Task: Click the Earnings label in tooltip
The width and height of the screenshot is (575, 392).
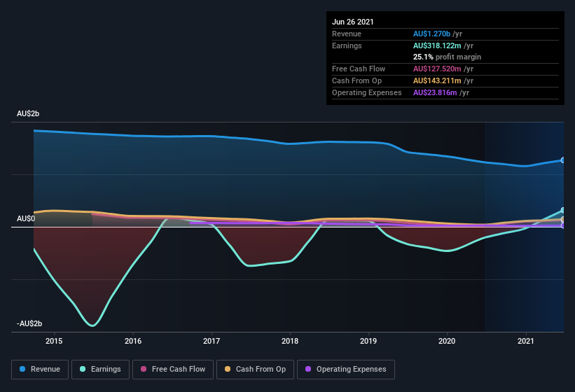Action: [x=347, y=45]
